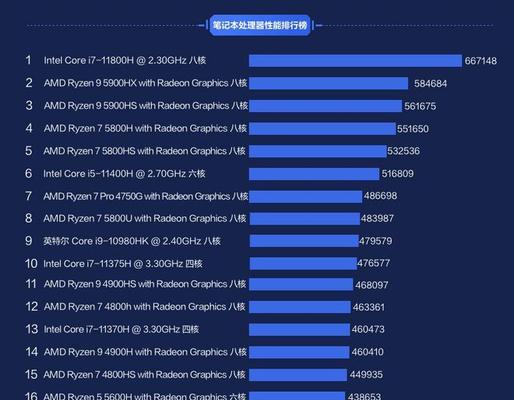Select Intel Core i7-11370H label

tap(121, 329)
